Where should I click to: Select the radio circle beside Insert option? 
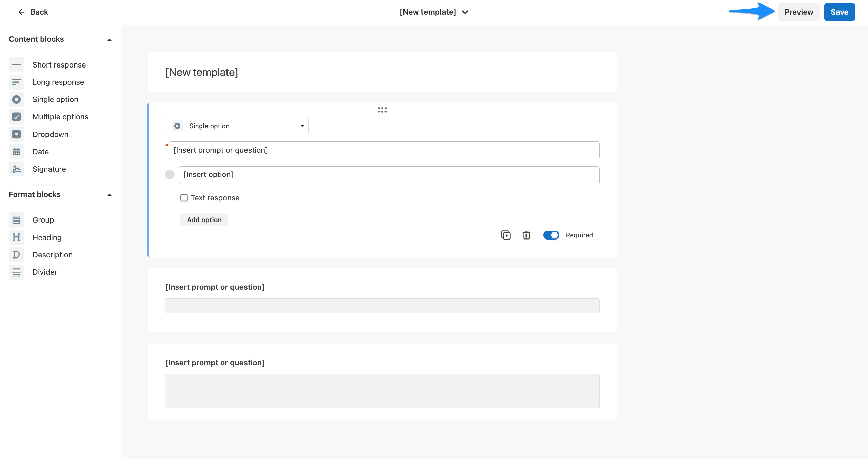pos(170,175)
